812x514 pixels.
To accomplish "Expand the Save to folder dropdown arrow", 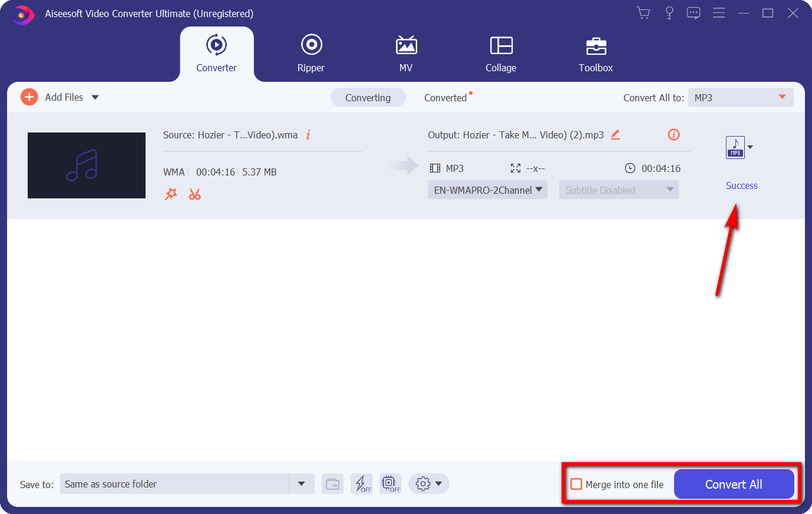I will [301, 484].
